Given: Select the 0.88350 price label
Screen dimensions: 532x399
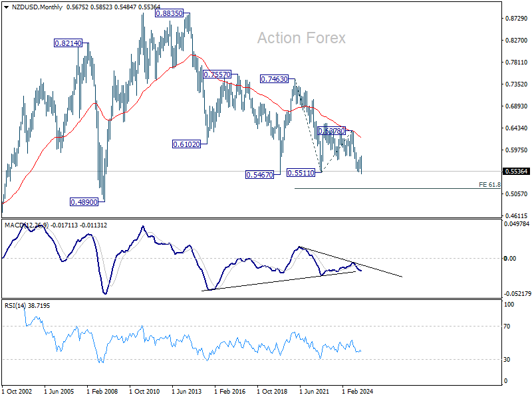Looking at the screenshot, I should pyautogui.click(x=169, y=13).
